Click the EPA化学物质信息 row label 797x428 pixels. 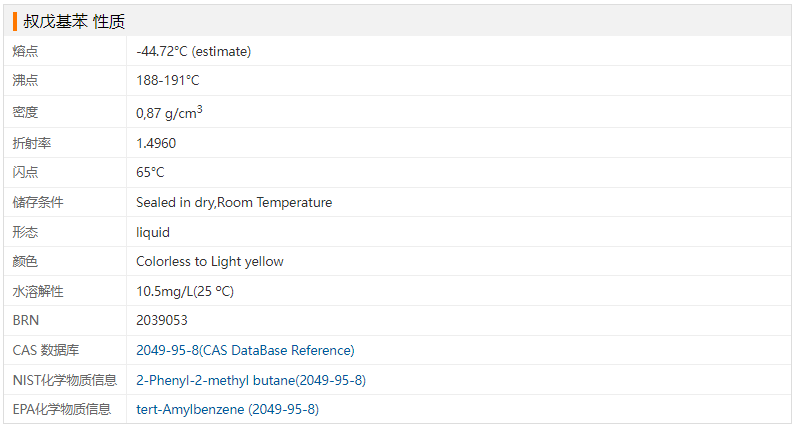click(62, 409)
